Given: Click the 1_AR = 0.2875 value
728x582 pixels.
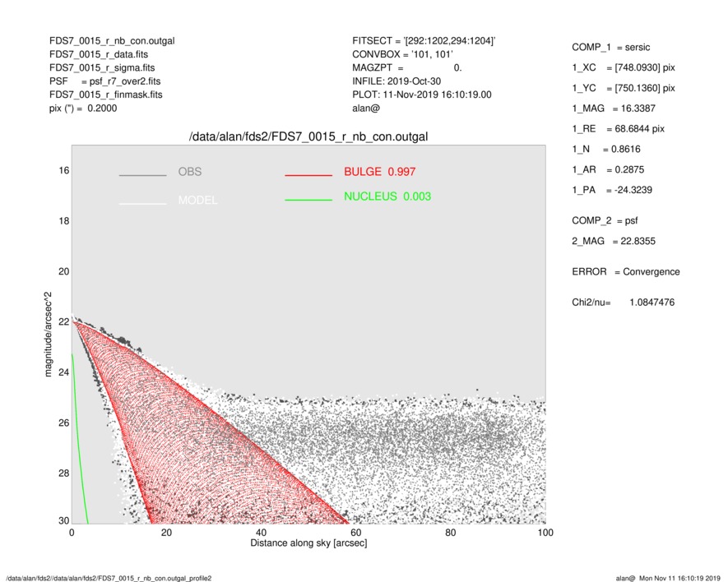Looking at the screenshot, I should (608, 170).
